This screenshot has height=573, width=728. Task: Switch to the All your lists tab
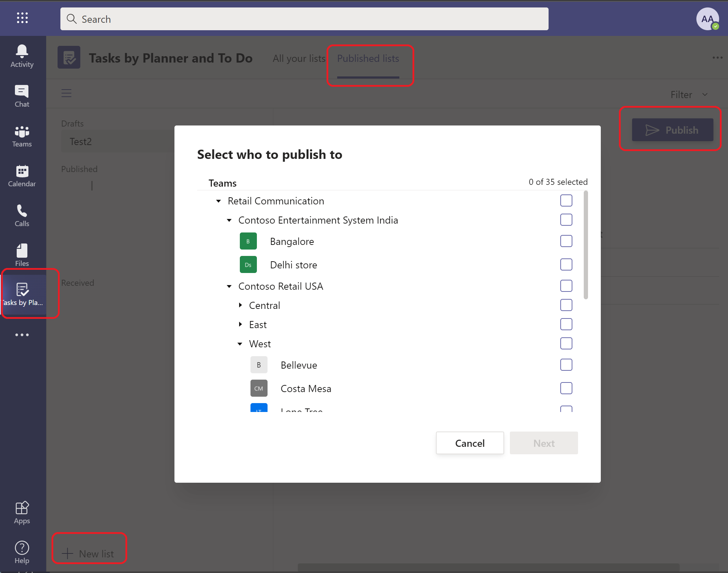tap(298, 58)
